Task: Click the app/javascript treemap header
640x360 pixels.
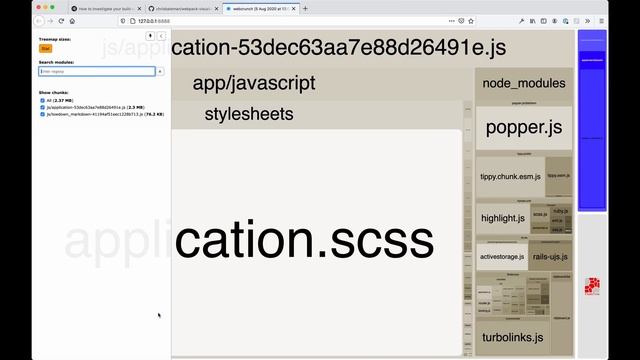Action: click(x=254, y=83)
